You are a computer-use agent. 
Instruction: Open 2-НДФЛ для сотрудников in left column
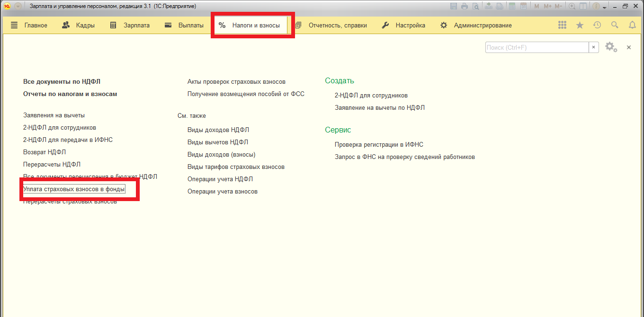tap(60, 127)
